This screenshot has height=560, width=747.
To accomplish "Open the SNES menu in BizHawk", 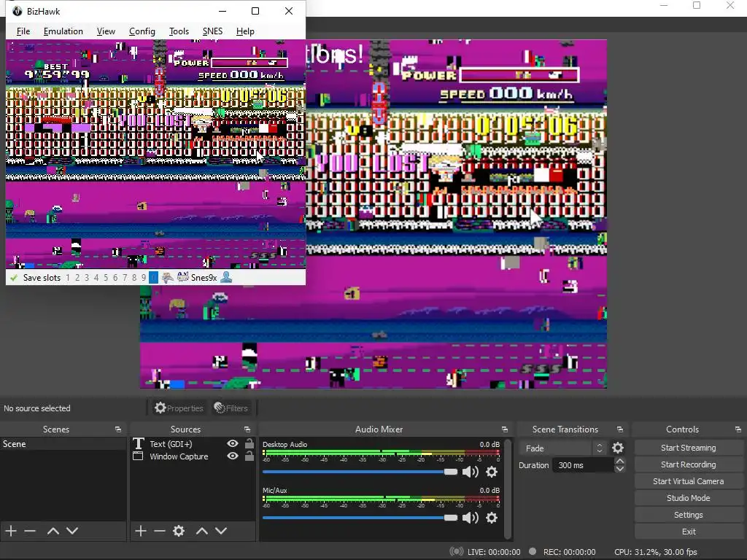I will tap(212, 31).
